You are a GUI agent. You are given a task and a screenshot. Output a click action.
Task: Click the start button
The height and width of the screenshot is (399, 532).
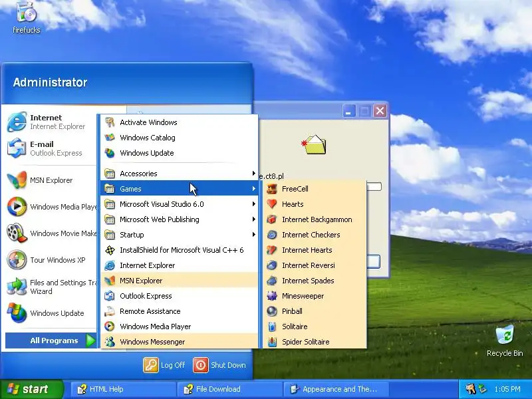tap(31, 389)
